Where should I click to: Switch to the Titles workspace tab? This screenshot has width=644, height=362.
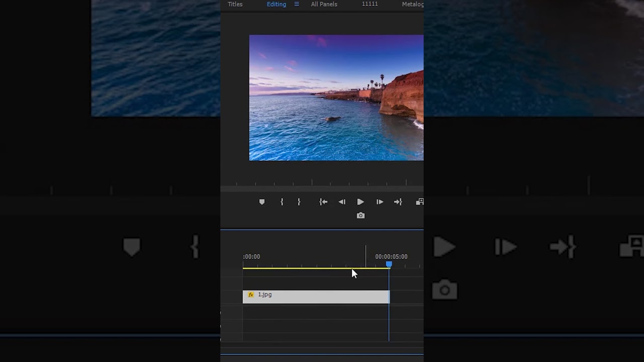(x=235, y=4)
